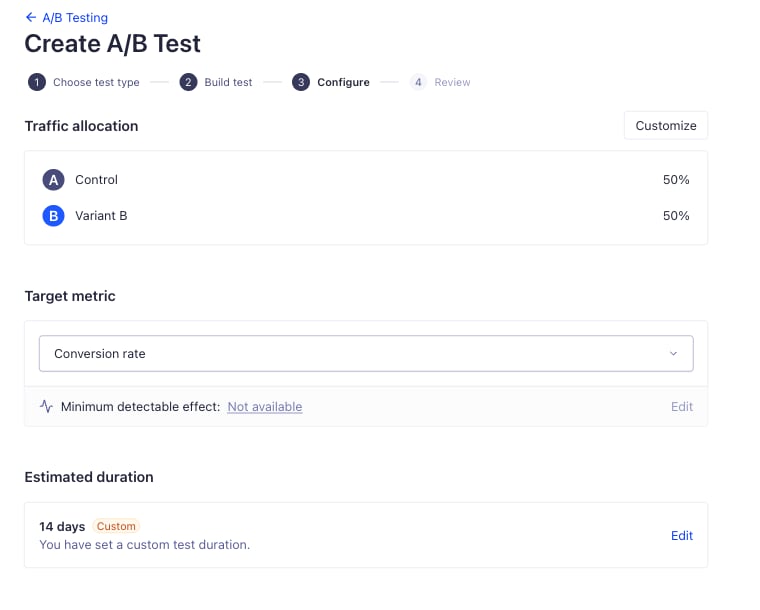Screen dimensions: 760x610
Task: Select step 1 circle icon
Action: click(37, 82)
